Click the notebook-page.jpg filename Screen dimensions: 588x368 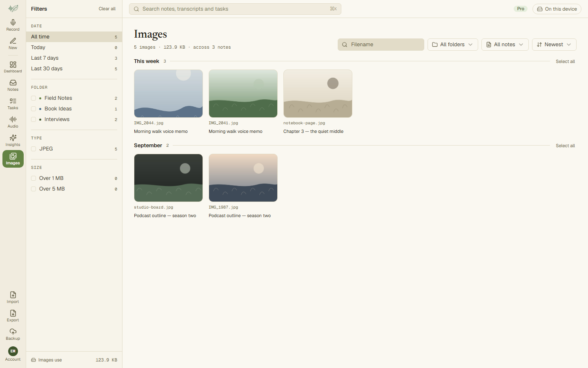click(x=304, y=123)
